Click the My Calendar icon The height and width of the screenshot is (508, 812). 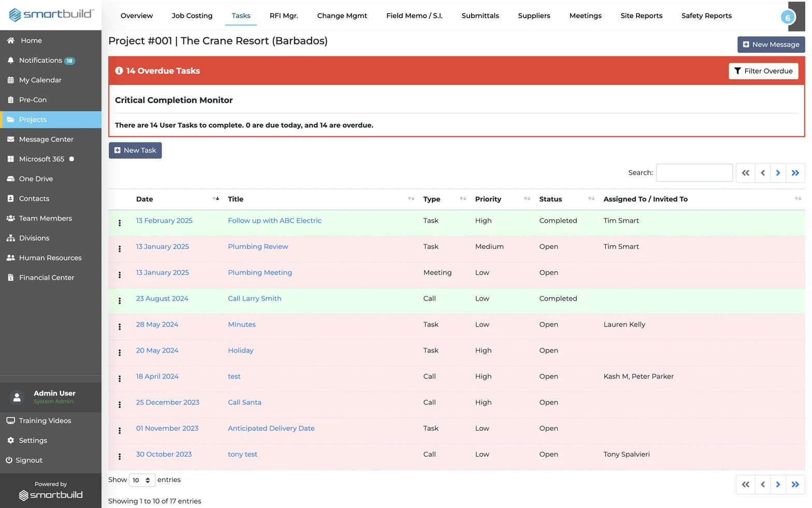10,80
